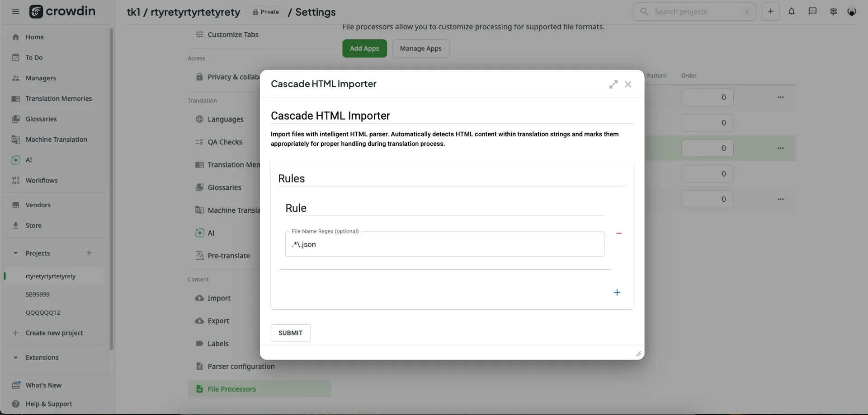
Task: Open the tasks icon beside messages
Action: click(x=834, y=12)
